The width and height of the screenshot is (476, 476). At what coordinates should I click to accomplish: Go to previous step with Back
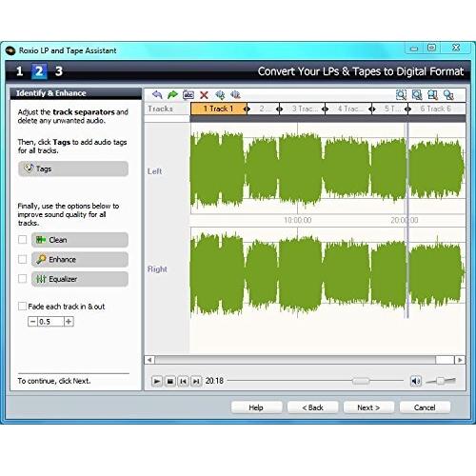(x=312, y=407)
